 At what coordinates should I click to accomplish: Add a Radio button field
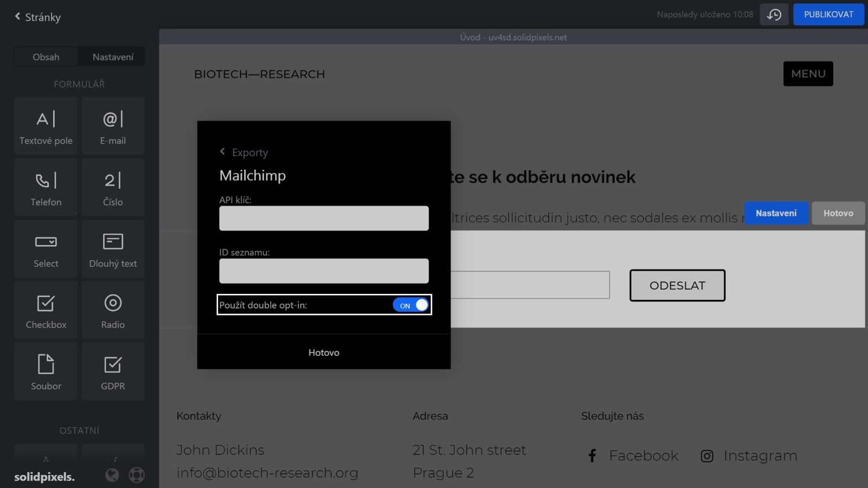(112, 310)
